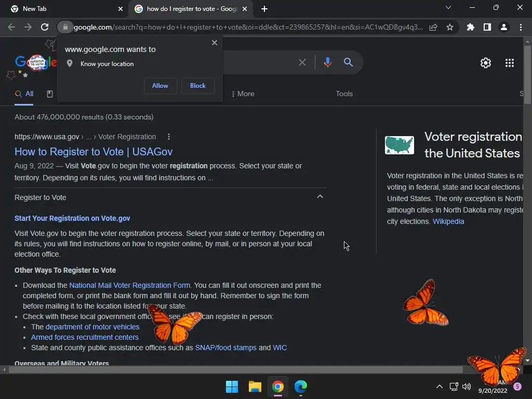Open the SNAP/food stamps link
The image size is (532, 399).
225,348
